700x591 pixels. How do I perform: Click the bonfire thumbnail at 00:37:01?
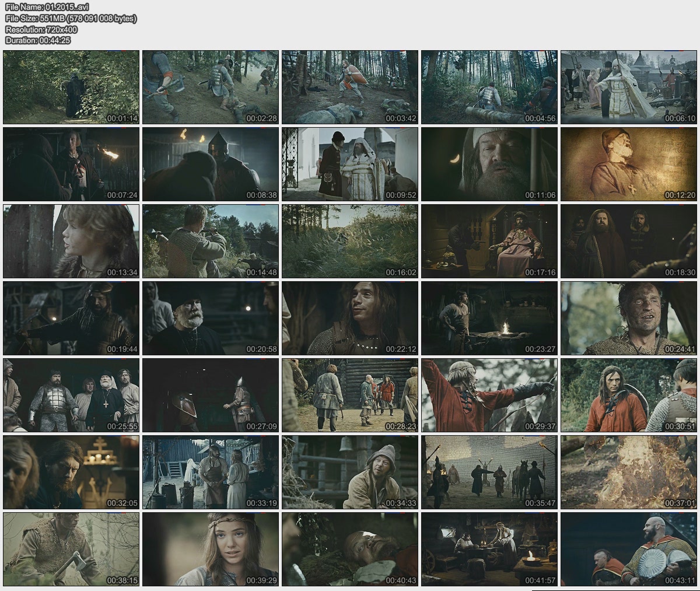(629, 472)
